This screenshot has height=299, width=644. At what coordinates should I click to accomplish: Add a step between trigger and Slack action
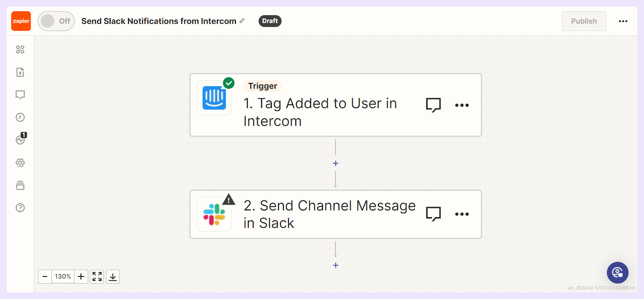click(x=336, y=163)
